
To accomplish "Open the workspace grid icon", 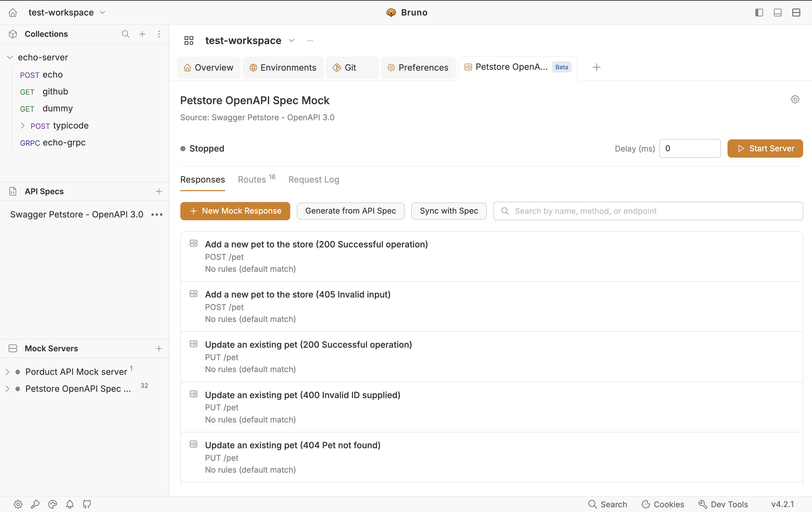I will [x=189, y=40].
